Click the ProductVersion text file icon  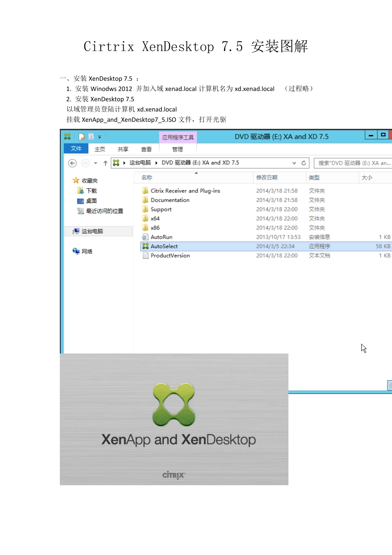pos(145,256)
